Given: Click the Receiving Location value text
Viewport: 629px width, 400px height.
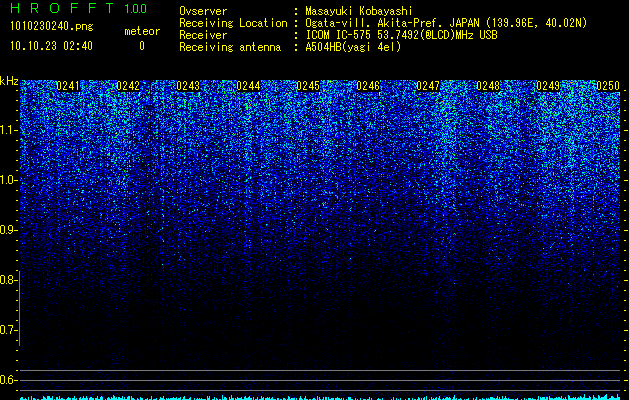Looking at the screenshot, I should click(446, 23).
